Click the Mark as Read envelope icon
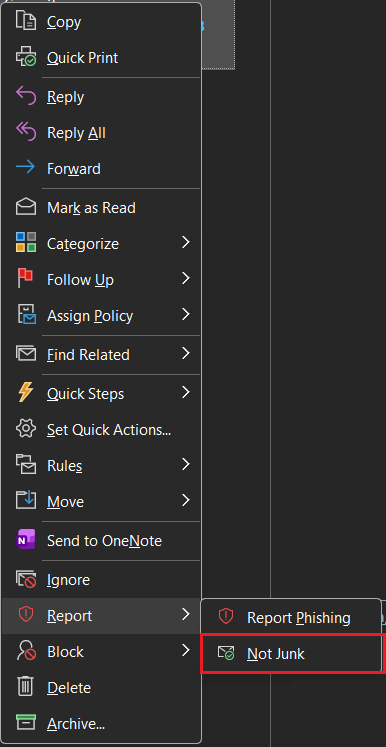 click(26, 208)
